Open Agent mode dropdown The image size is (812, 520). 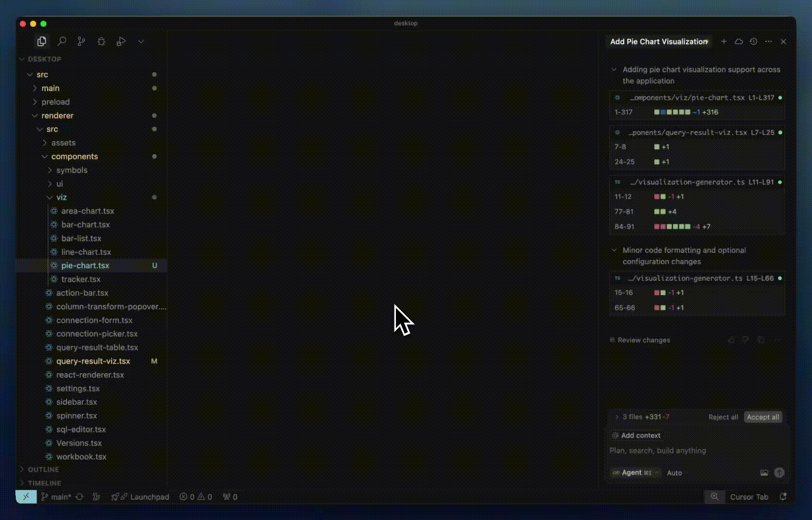(x=635, y=473)
